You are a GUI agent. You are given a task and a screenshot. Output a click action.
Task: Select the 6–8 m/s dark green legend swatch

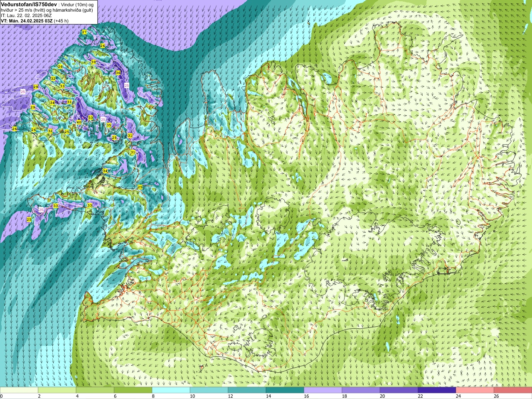tap(133, 390)
